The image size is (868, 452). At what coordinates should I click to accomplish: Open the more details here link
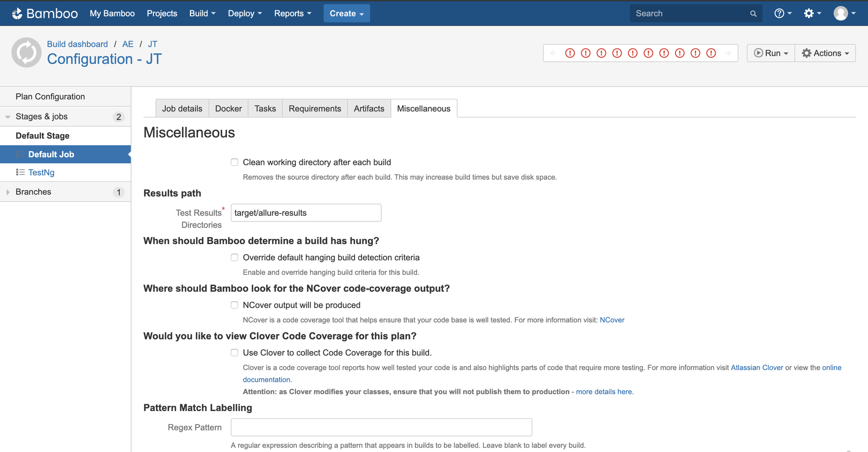coord(604,392)
